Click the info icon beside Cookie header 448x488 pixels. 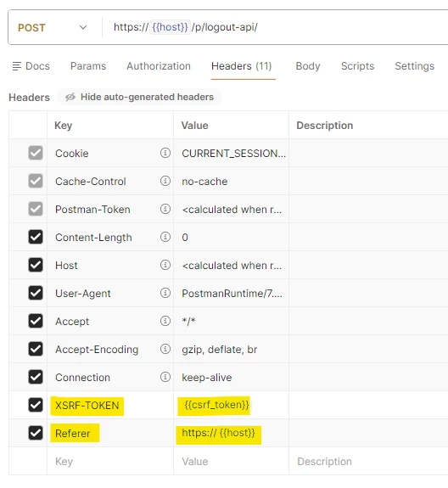165,153
